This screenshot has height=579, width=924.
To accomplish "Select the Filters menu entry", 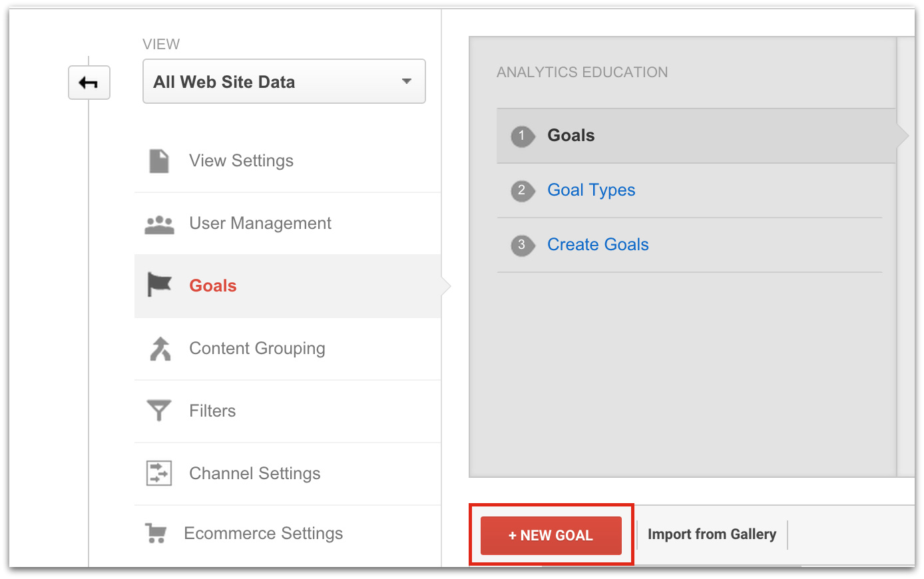I will coord(212,411).
